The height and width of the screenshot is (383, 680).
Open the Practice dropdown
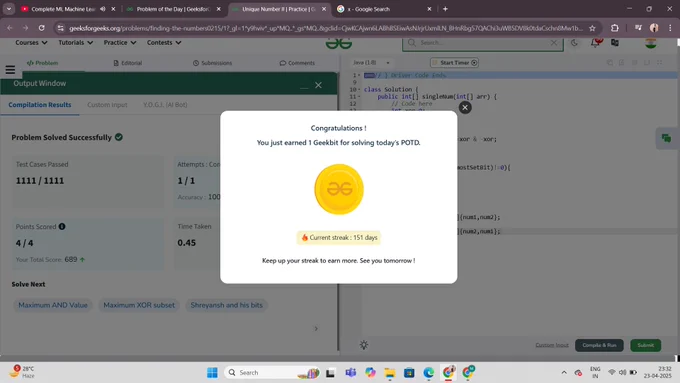click(x=120, y=43)
